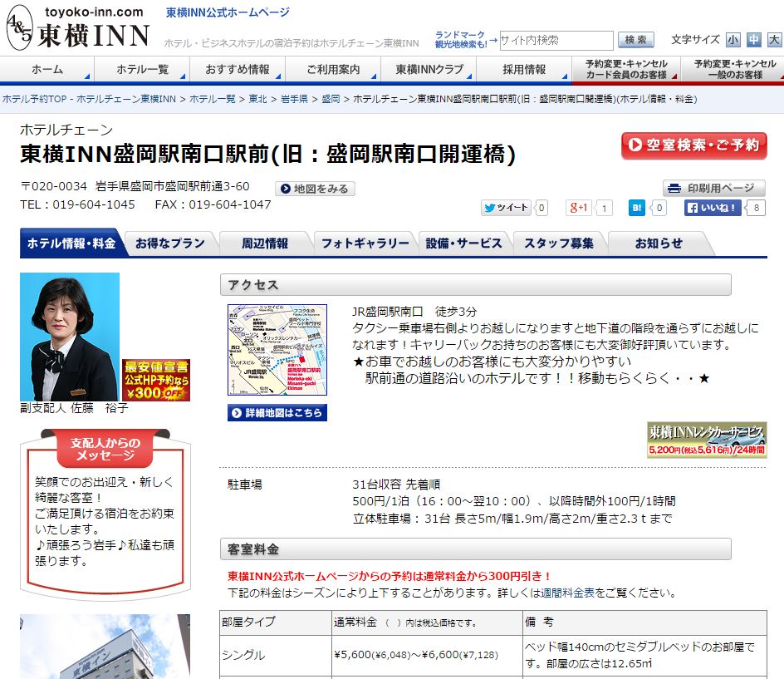Click the 週間料金表 link
The width and height of the screenshot is (784, 679).
point(567,593)
